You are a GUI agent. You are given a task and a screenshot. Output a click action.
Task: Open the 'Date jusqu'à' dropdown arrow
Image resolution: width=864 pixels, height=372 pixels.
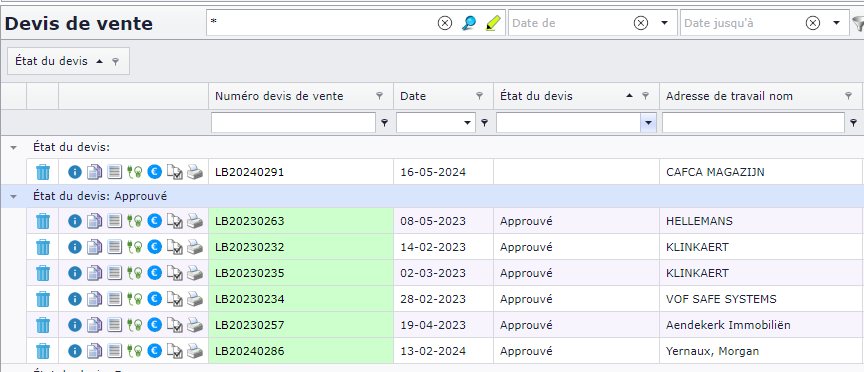tap(836, 23)
